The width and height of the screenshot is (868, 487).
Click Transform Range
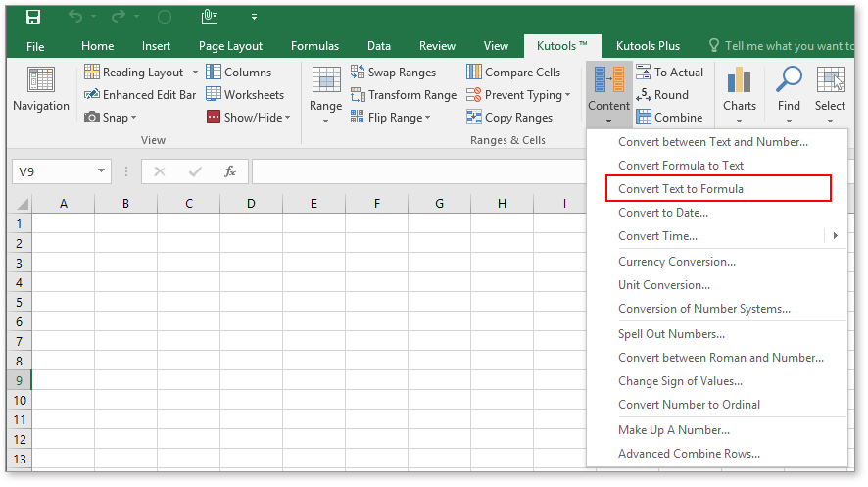point(404,95)
